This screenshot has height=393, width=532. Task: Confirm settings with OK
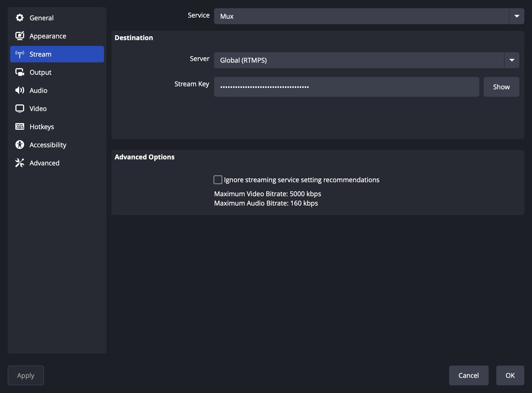click(x=510, y=375)
